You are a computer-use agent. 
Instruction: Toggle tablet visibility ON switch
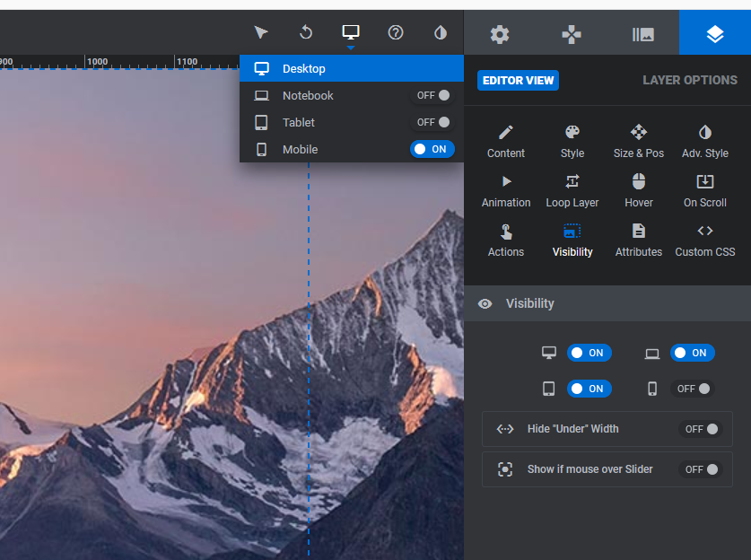tap(589, 389)
